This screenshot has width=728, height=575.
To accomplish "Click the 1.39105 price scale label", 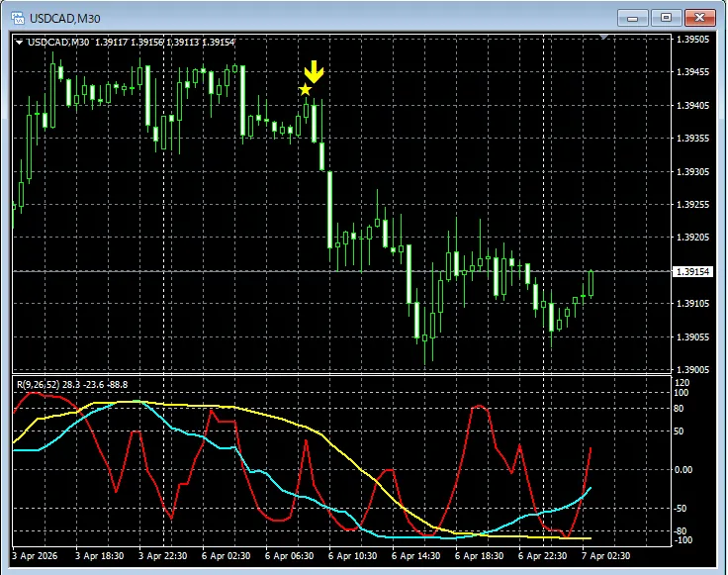I will (692, 303).
